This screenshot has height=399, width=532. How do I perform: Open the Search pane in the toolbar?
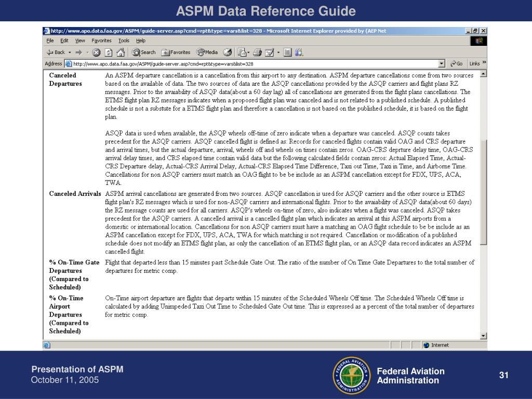[x=144, y=52]
